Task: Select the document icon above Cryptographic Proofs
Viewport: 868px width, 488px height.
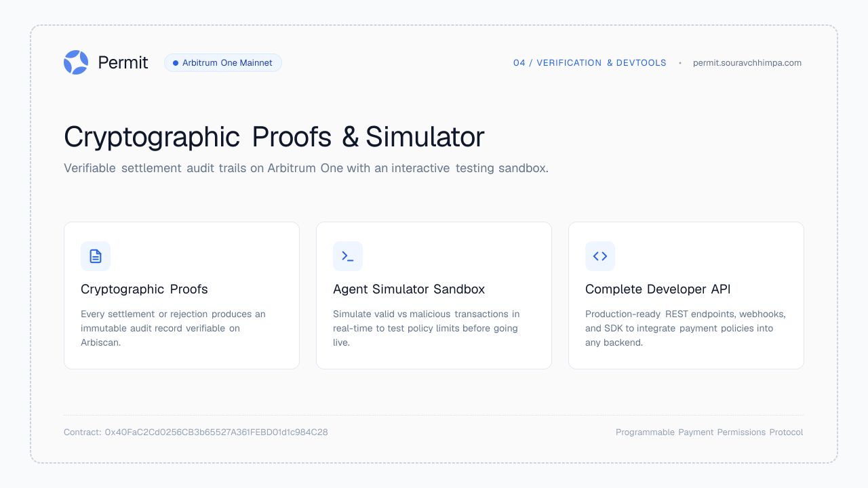Action: coord(96,256)
